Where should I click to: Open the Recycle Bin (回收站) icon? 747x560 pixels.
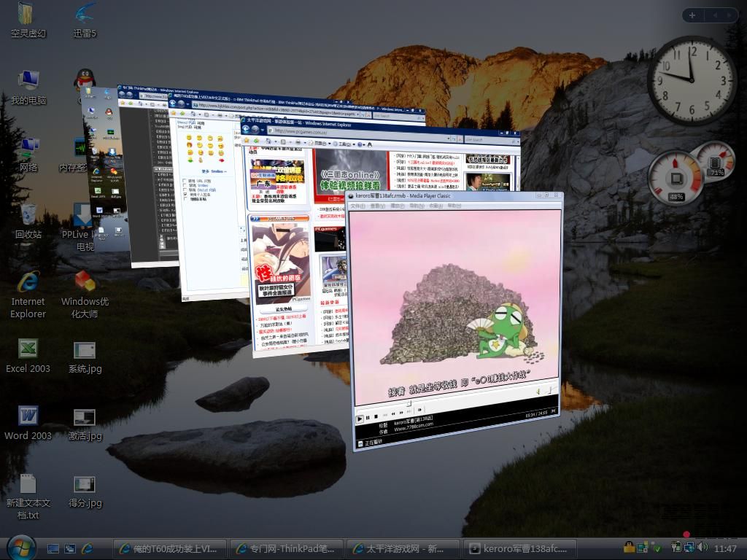click(x=28, y=215)
